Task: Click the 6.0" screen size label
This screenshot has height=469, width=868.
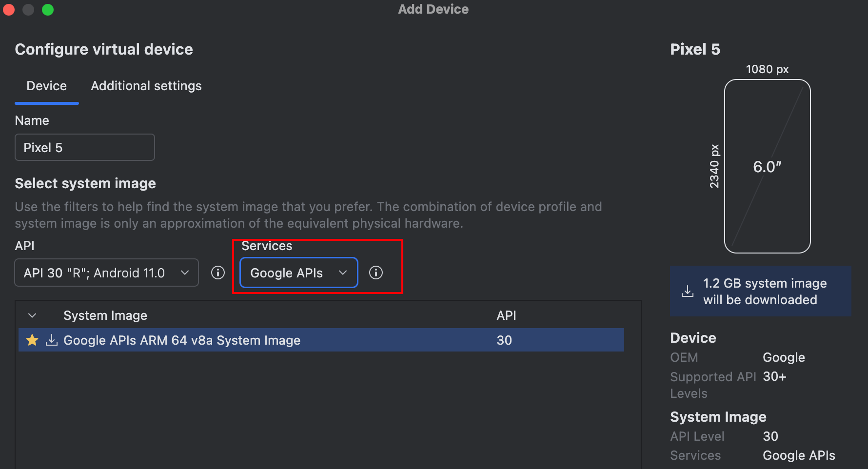Action: point(767,167)
